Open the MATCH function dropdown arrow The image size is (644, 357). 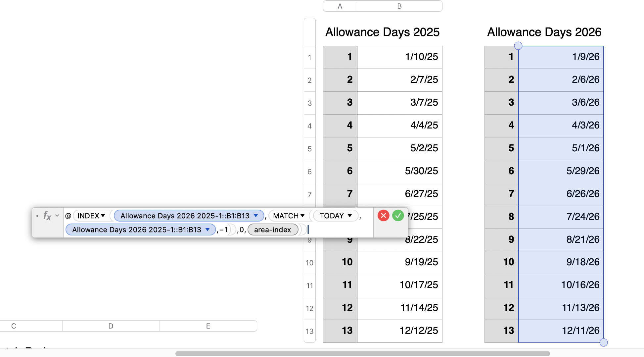[302, 216]
